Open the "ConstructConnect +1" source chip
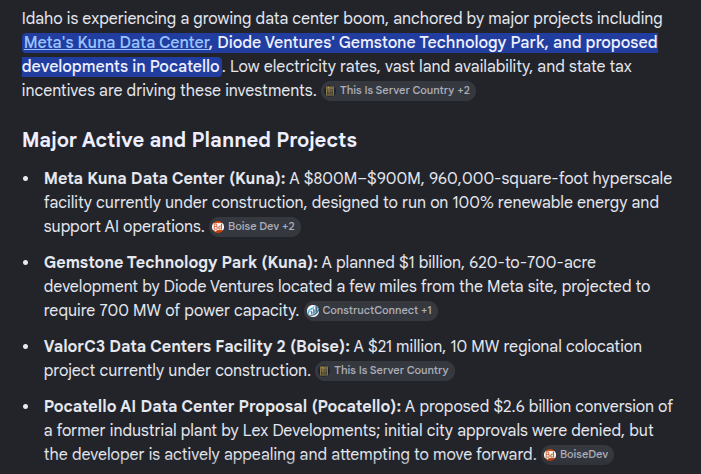The width and height of the screenshot is (701, 474). (x=371, y=311)
